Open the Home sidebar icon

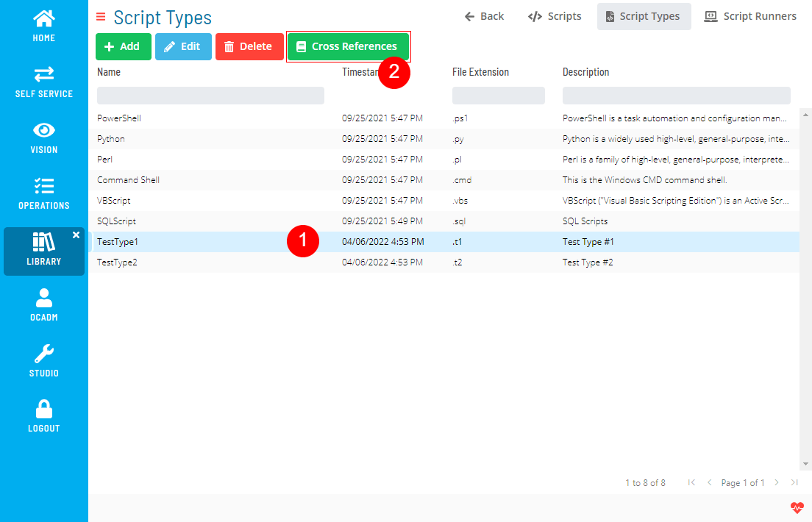[x=43, y=18]
